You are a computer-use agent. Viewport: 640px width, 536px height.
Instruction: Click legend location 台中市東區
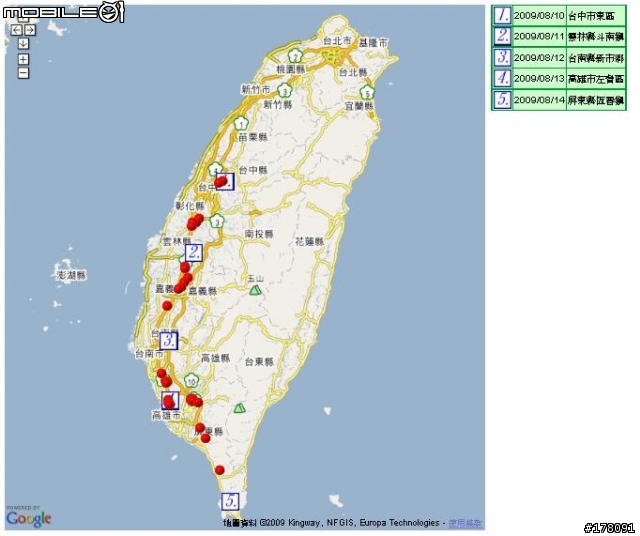click(591, 16)
